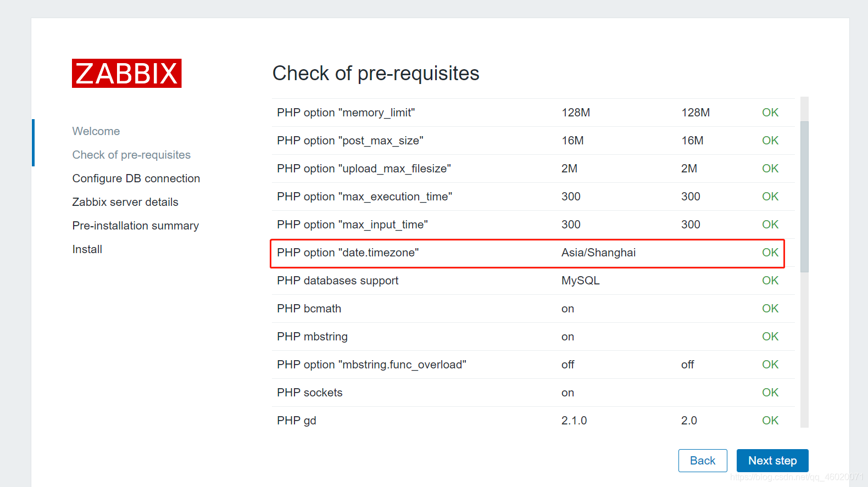Select the Install step
This screenshot has width=868, height=487.
[87, 249]
